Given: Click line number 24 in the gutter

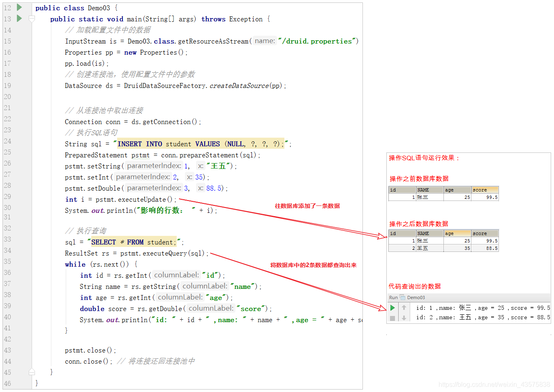Looking at the screenshot, I should point(7,141).
